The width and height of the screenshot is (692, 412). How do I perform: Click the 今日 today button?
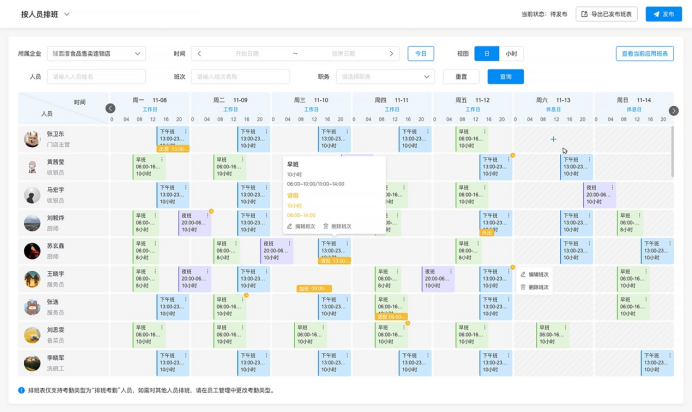[420, 54]
